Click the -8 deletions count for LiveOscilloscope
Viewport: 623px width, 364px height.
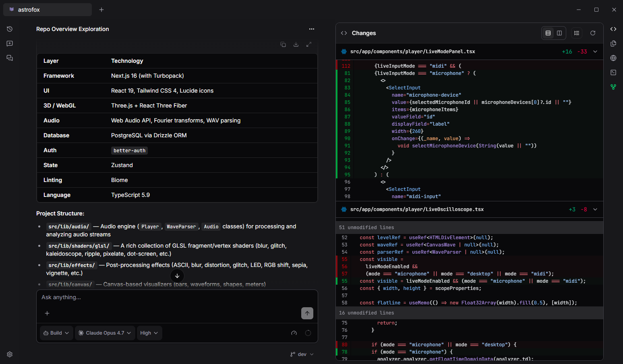(584, 209)
